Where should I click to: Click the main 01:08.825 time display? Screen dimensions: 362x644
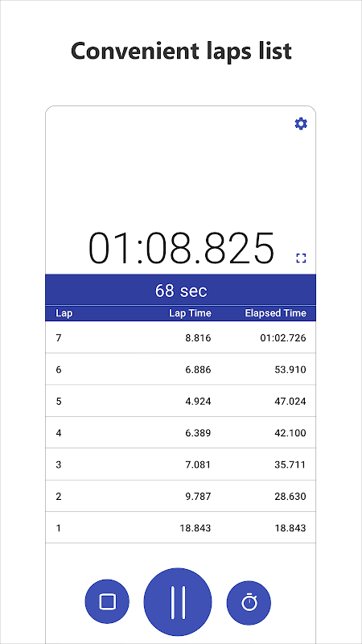point(181,249)
